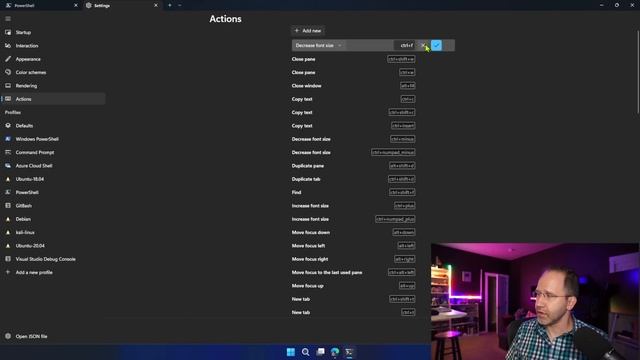Open Task View on taskbar
This screenshot has width=640, height=360.
[320, 352]
